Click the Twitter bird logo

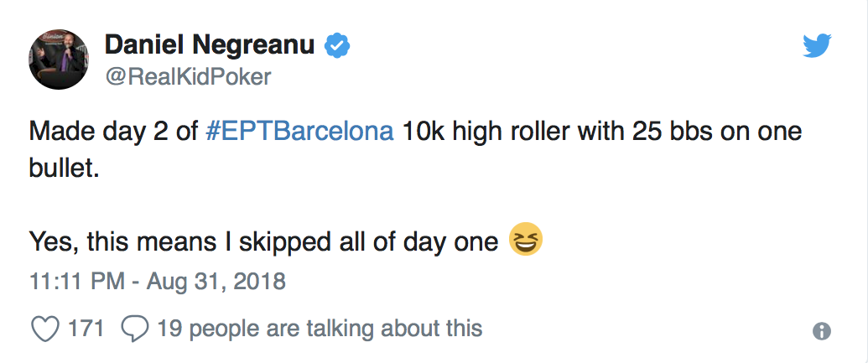(816, 46)
